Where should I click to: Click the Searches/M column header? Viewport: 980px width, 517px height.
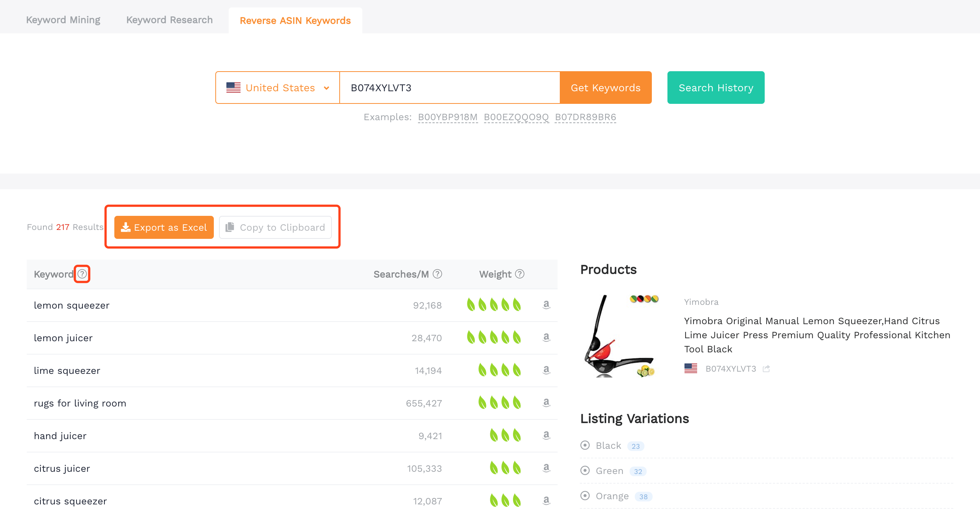pos(401,274)
